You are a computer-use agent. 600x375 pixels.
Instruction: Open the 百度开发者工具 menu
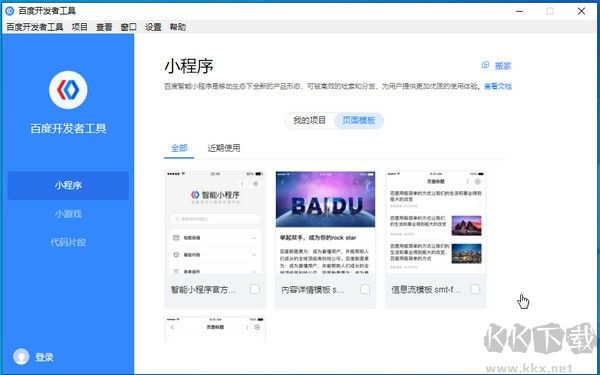tap(35, 27)
